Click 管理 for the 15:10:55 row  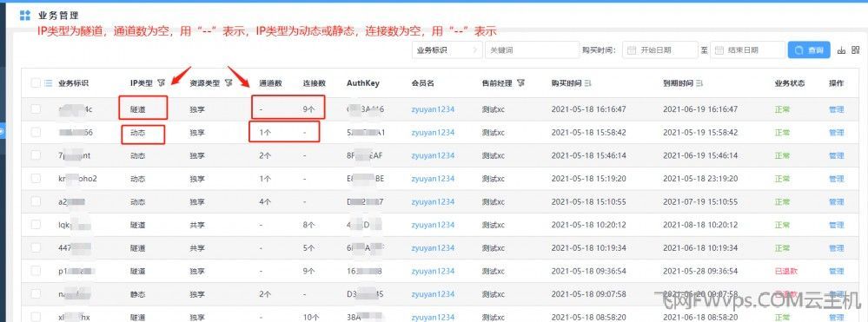(836, 202)
